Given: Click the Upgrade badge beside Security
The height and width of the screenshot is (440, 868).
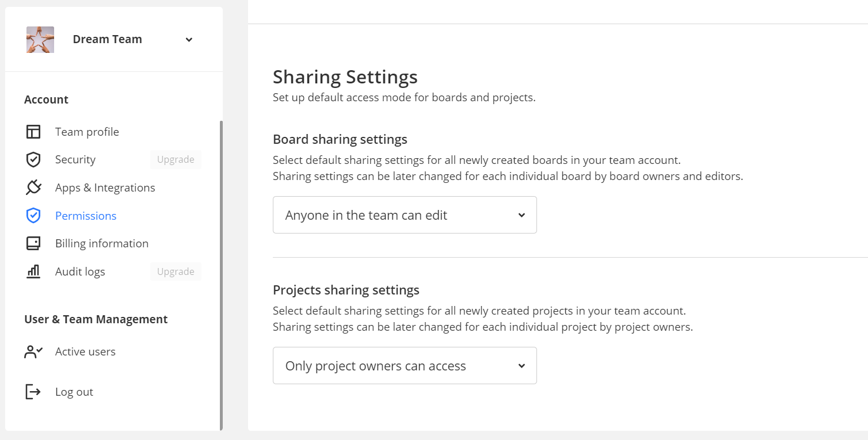Looking at the screenshot, I should [x=176, y=159].
